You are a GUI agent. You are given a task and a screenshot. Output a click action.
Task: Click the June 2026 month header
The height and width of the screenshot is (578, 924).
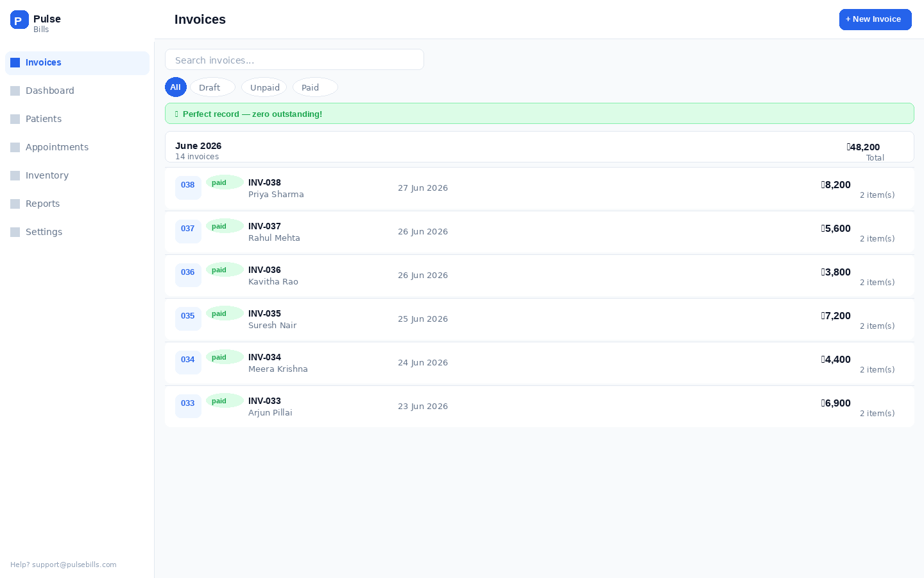tap(540, 147)
